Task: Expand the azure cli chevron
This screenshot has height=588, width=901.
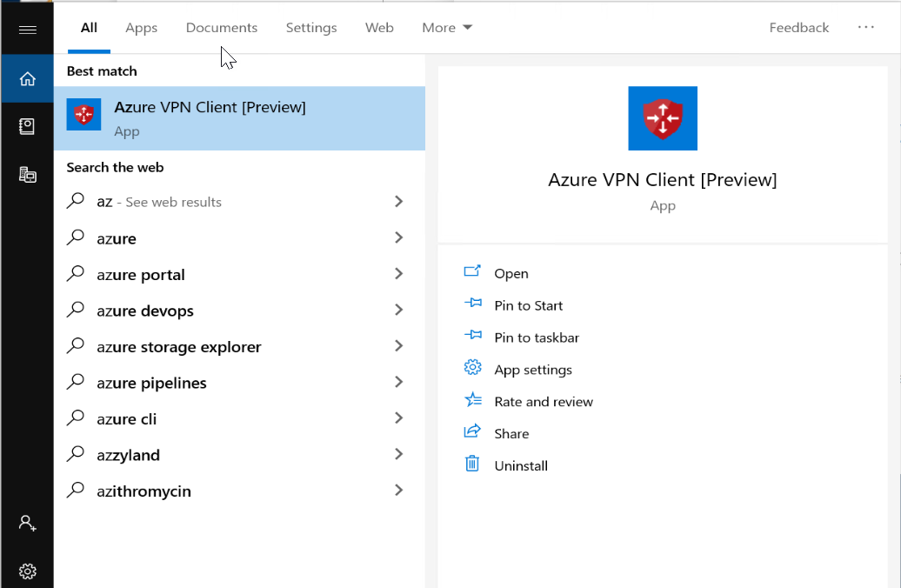Action: tap(399, 418)
